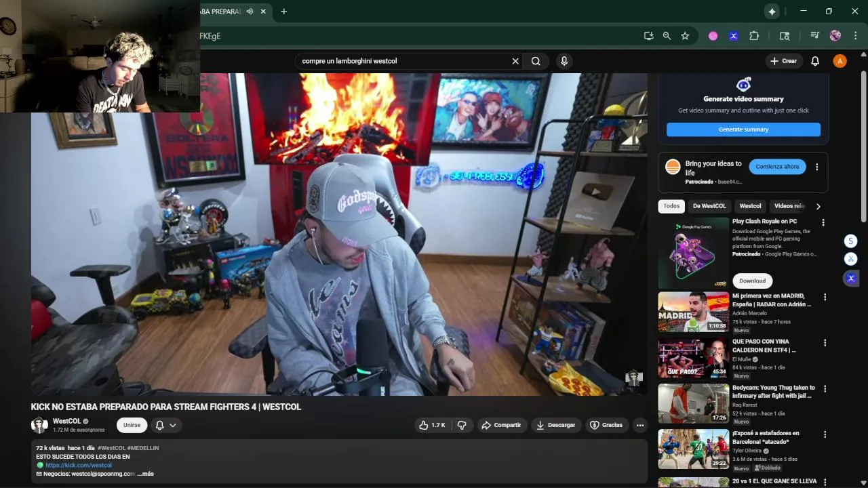Screen dimensions: 868x488
Task: Open the Play Clash Royale ad thumbnail
Action: pos(693,253)
